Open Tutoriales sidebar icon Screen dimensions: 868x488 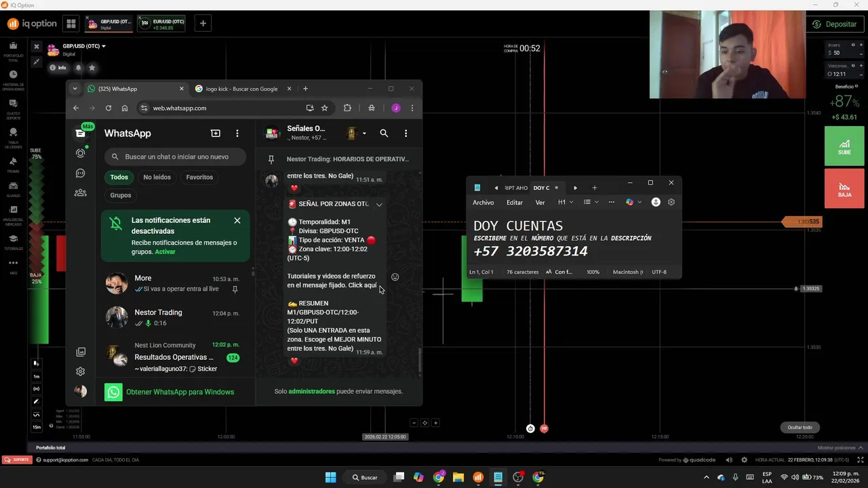13,242
